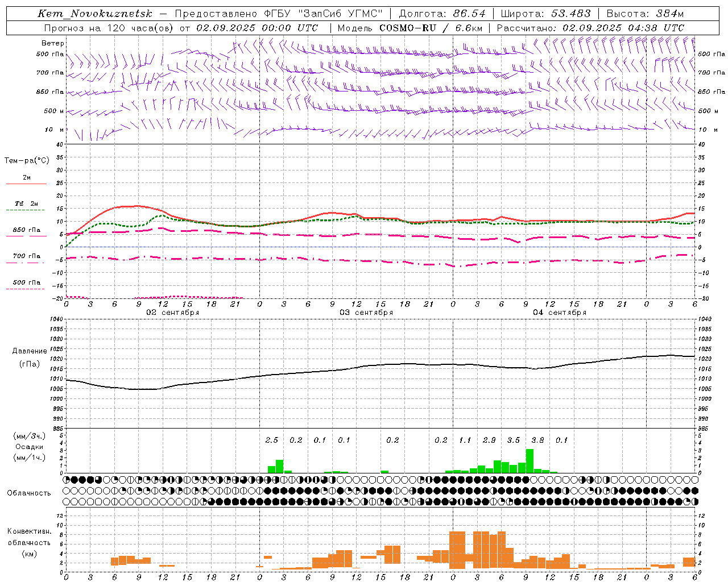The width and height of the screenshot is (728, 582).
Task: Click the '(мм/3ч.)' precipitation unit label
Action: tap(30, 436)
